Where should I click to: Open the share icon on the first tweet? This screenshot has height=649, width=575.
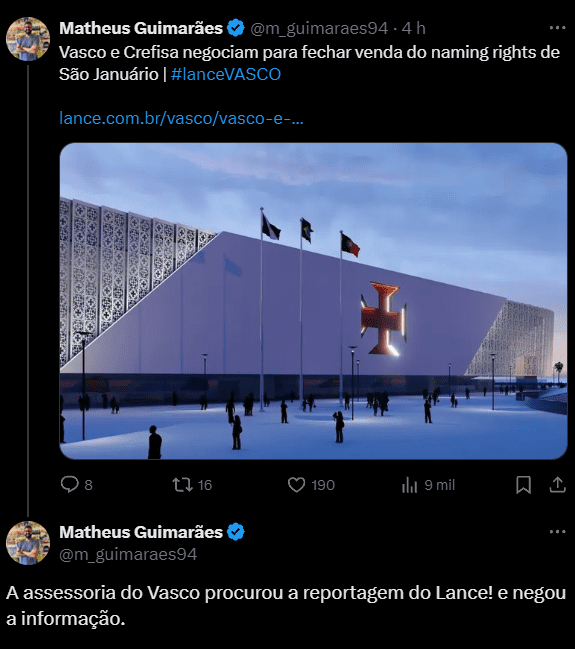coord(558,485)
